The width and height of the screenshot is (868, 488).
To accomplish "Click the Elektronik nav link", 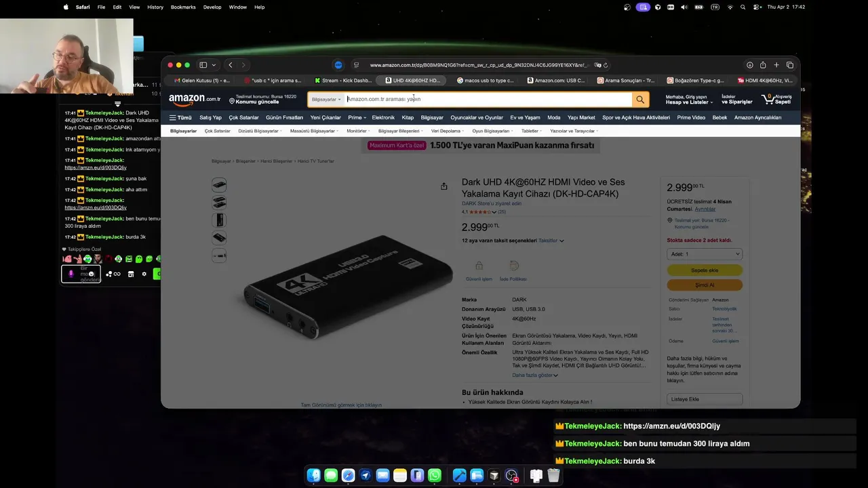I will tap(383, 117).
